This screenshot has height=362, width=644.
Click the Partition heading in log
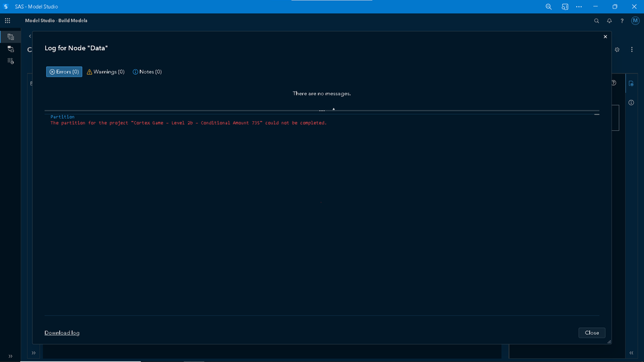tap(63, 117)
